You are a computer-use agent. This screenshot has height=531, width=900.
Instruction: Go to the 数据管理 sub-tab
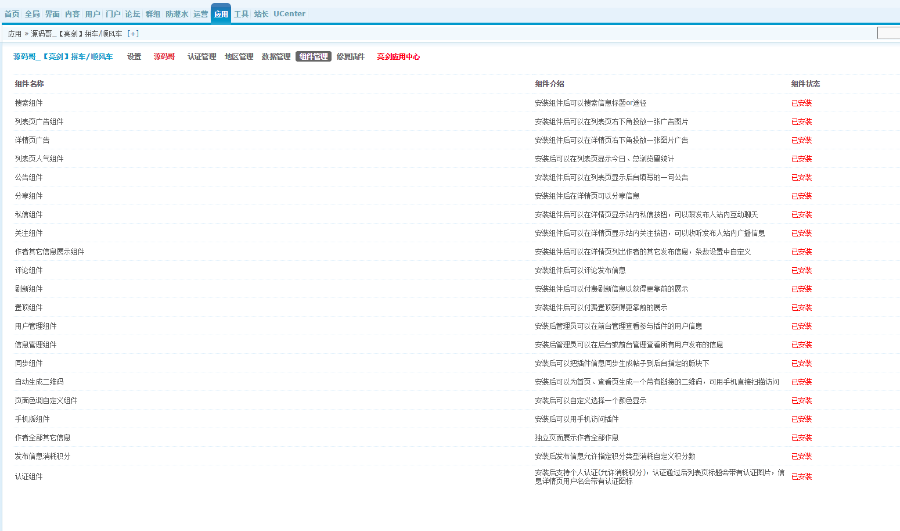pyautogui.click(x=276, y=57)
